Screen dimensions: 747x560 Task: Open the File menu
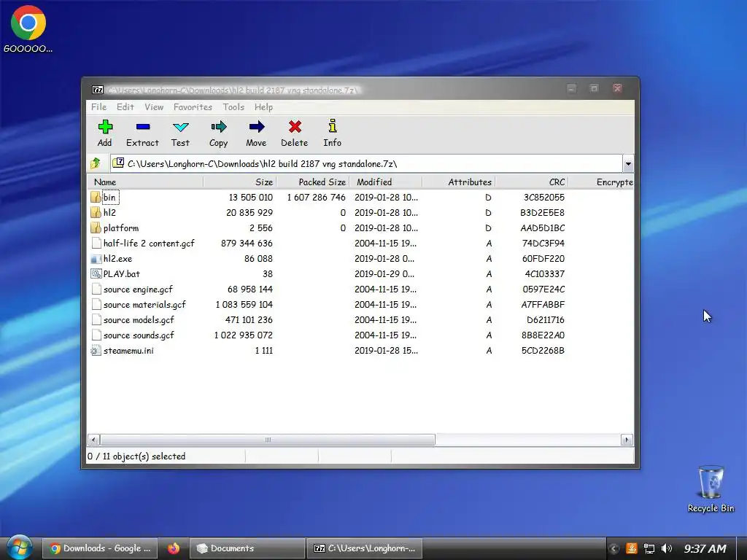click(x=99, y=107)
